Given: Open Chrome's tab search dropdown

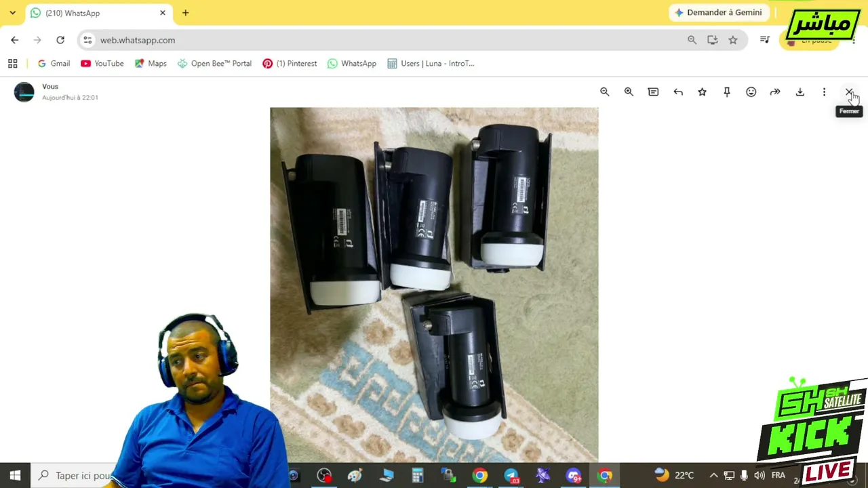Looking at the screenshot, I should (12, 13).
